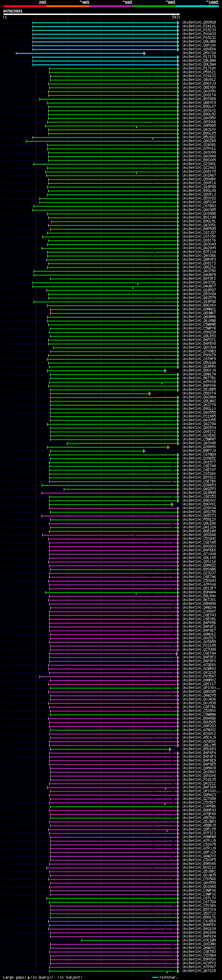Open hit UniRef100_Q39650
This screenshot has width=222, height=980.
[199, 447]
